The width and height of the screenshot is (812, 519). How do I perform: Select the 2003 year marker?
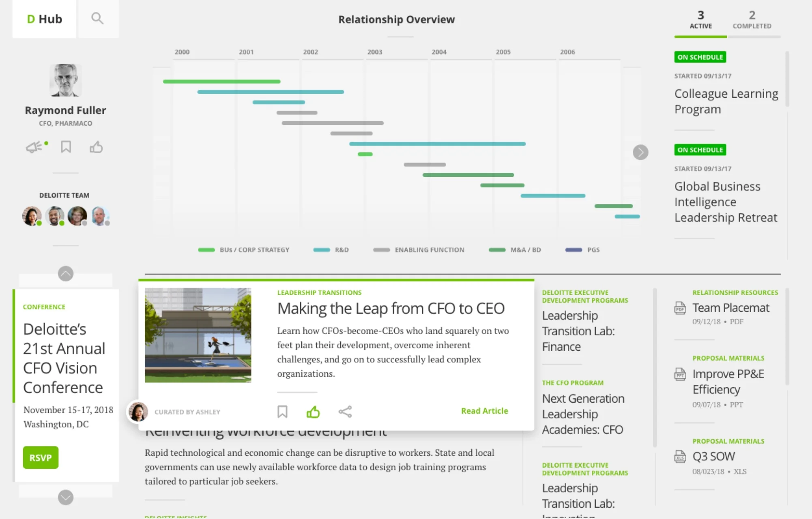[375, 52]
